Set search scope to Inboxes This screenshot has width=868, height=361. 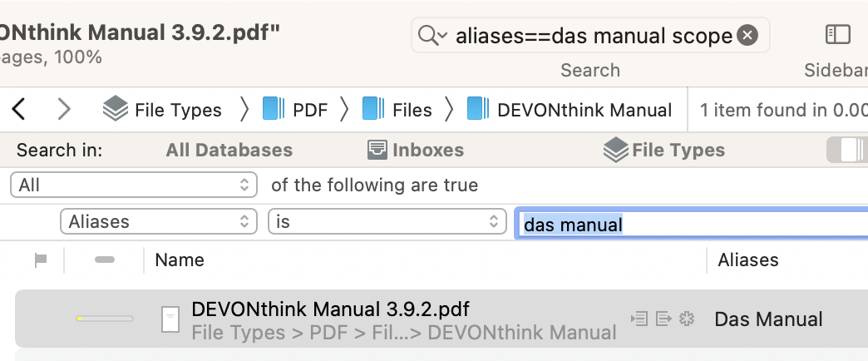pyautogui.click(x=416, y=151)
